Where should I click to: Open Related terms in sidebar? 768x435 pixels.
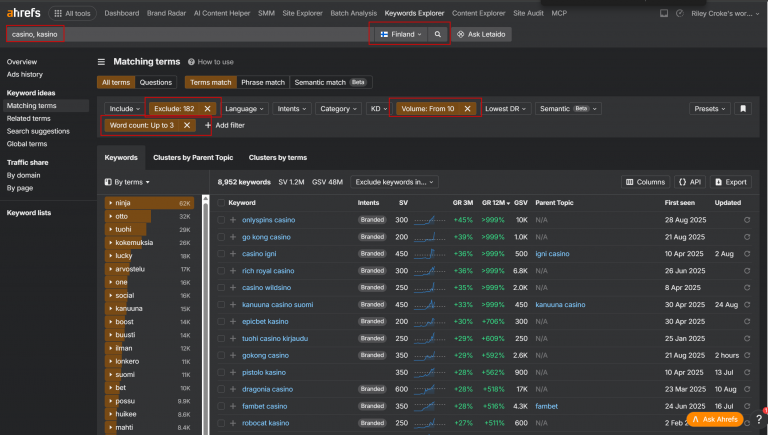pyautogui.click(x=28, y=119)
